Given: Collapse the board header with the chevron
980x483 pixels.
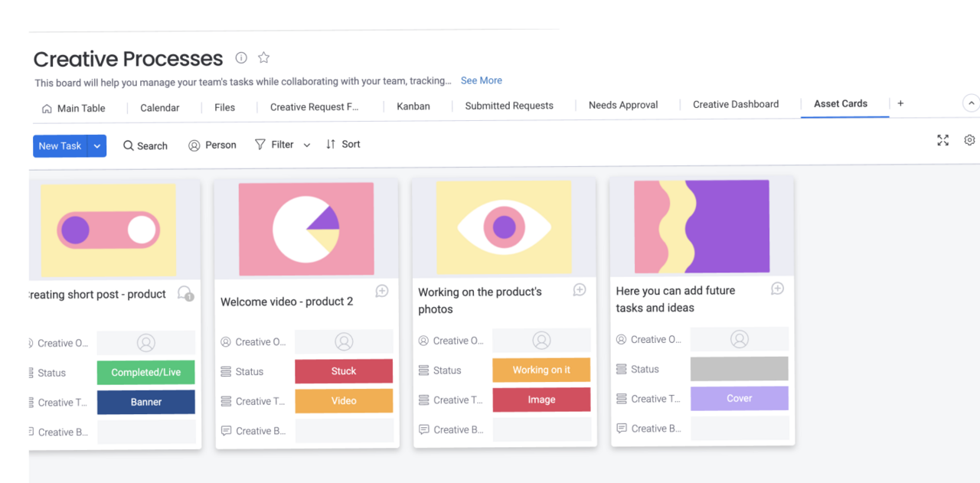Looking at the screenshot, I should [x=970, y=103].
